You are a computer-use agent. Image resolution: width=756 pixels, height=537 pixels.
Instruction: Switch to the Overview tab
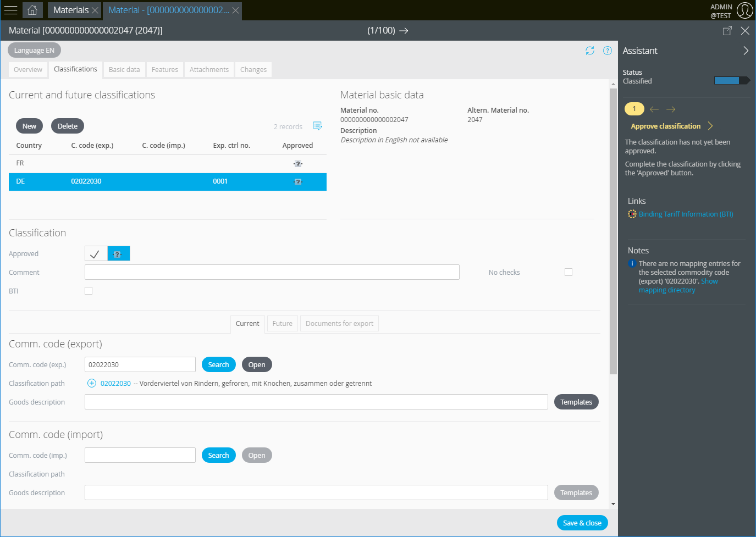pyautogui.click(x=28, y=70)
